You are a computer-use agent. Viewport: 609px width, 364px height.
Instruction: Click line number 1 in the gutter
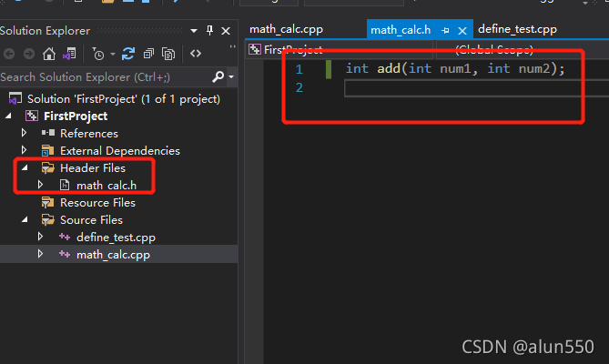point(299,69)
